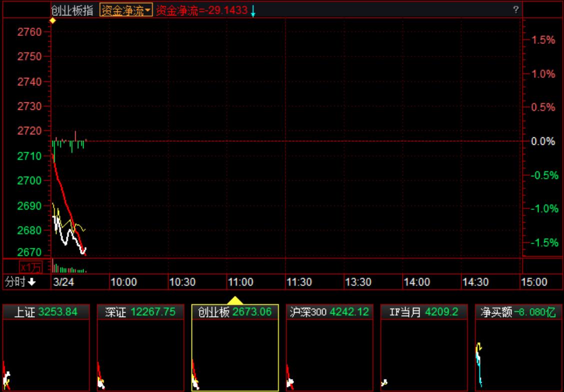This screenshot has height=392, width=564.
Task: Select the 上证 index tab
Action: 46,312
